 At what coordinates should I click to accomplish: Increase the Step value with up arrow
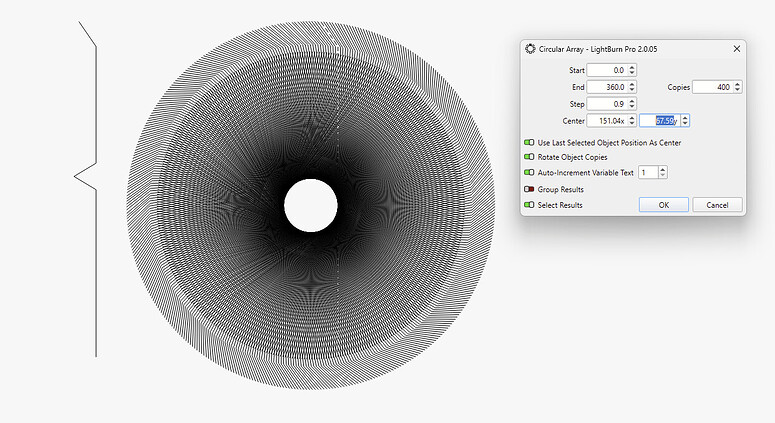coord(632,101)
